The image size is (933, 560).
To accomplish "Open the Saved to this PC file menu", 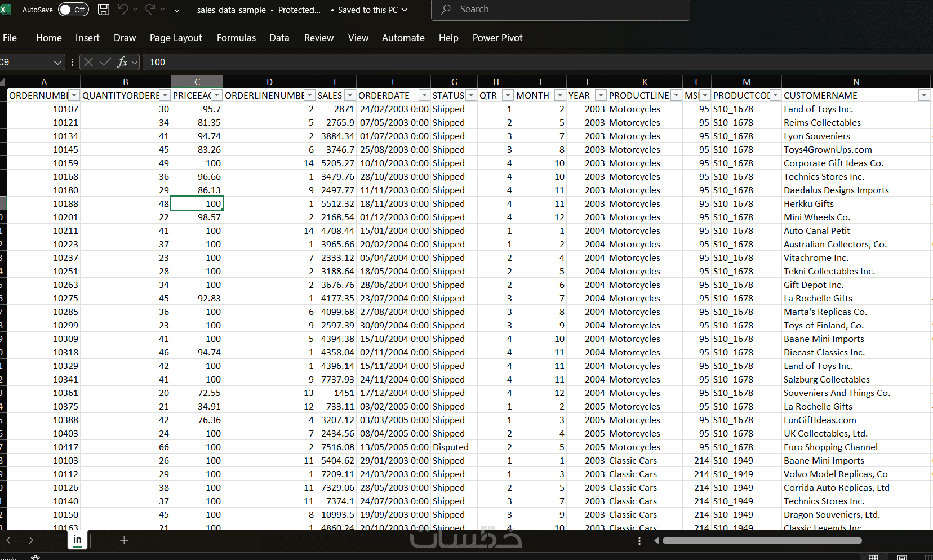I will tap(372, 10).
